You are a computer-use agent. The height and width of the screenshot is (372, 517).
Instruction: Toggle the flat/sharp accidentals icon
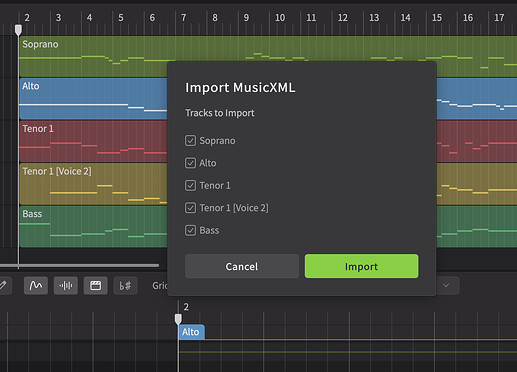[x=125, y=285]
